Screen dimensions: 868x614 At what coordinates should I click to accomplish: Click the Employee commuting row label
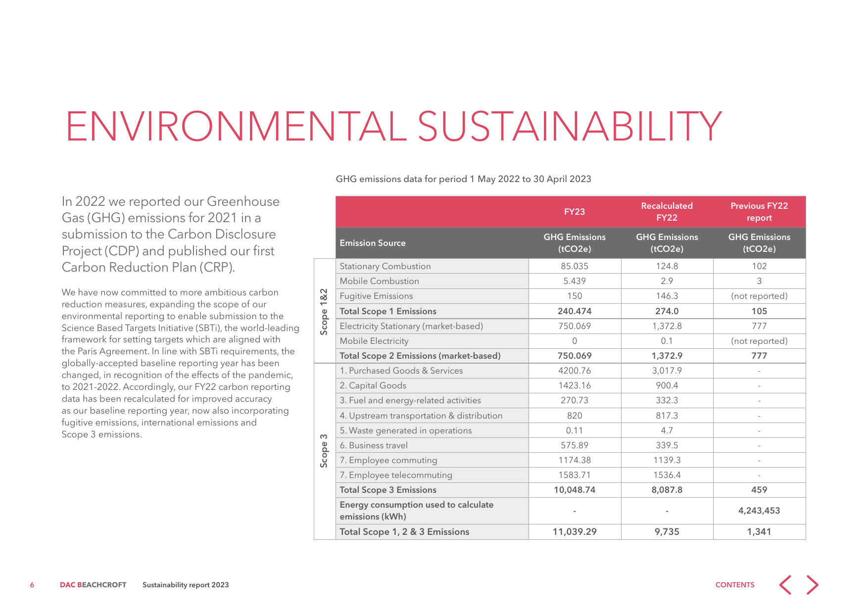click(388, 460)
